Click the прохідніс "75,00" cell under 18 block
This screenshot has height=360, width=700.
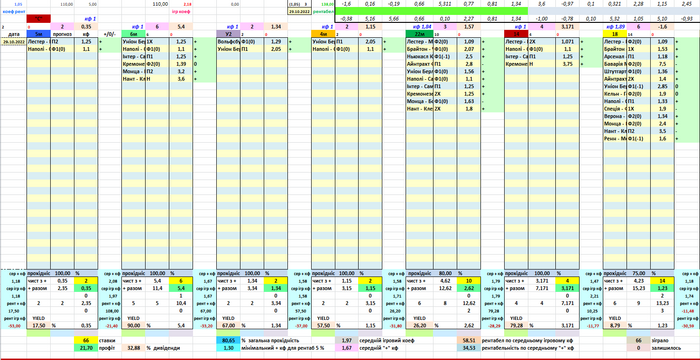pyautogui.click(x=638, y=273)
